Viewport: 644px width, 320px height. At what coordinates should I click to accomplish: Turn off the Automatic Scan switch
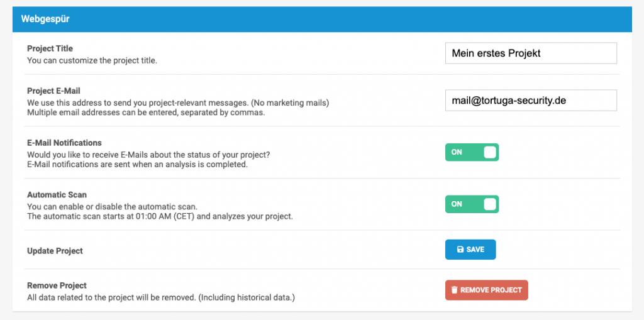(x=472, y=204)
